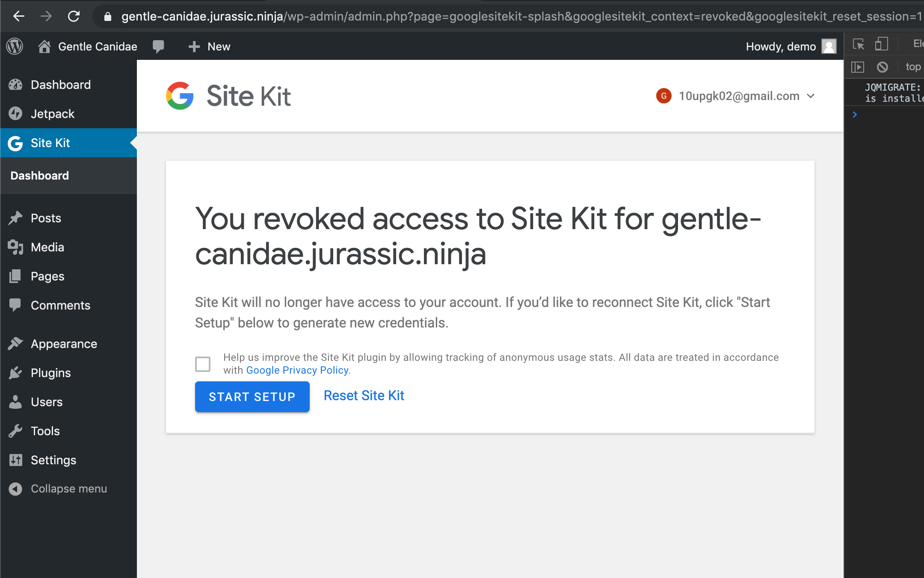Go to Posts
Image resolution: width=924 pixels, height=578 pixels.
pos(68,218)
